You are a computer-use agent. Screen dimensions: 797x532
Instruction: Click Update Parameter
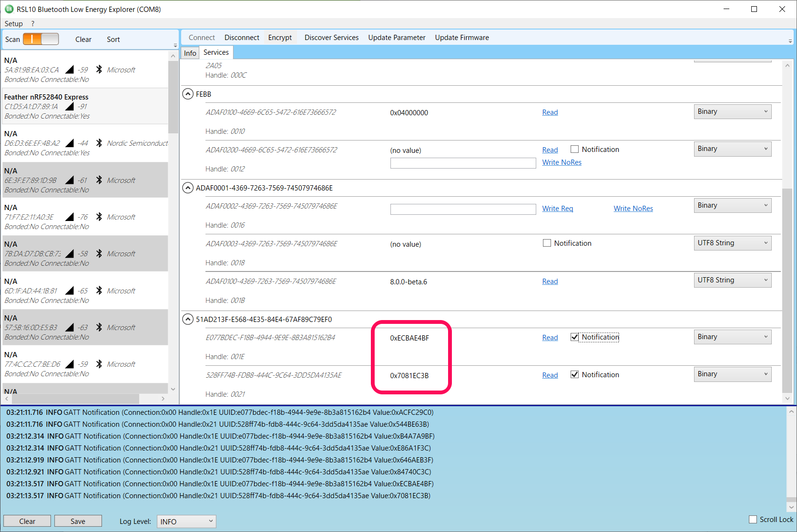397,38
